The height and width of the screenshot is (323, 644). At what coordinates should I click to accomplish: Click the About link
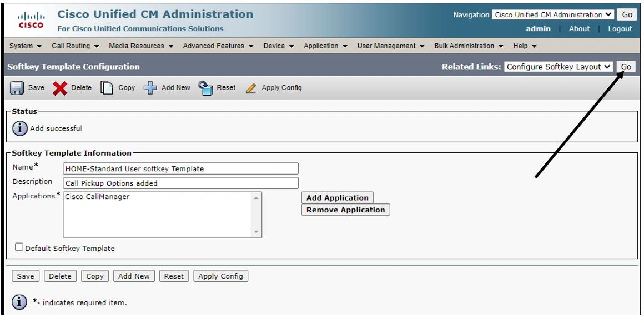pos(579,29)
